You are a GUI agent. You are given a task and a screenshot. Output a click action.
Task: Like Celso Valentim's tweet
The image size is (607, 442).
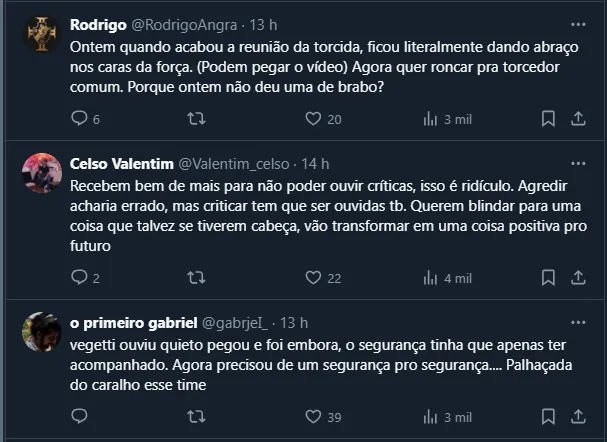313,278
